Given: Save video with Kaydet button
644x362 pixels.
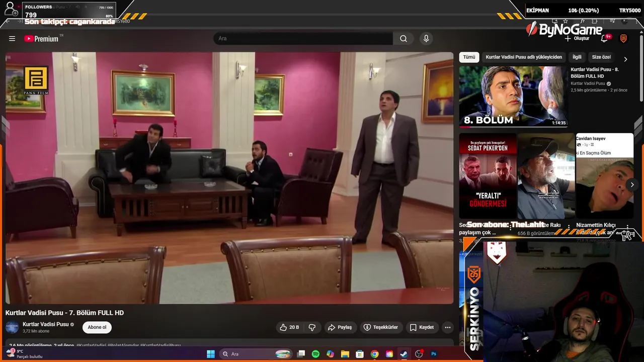Looking at the screenshot, I should pyautogui.click(x=422, y=327).
